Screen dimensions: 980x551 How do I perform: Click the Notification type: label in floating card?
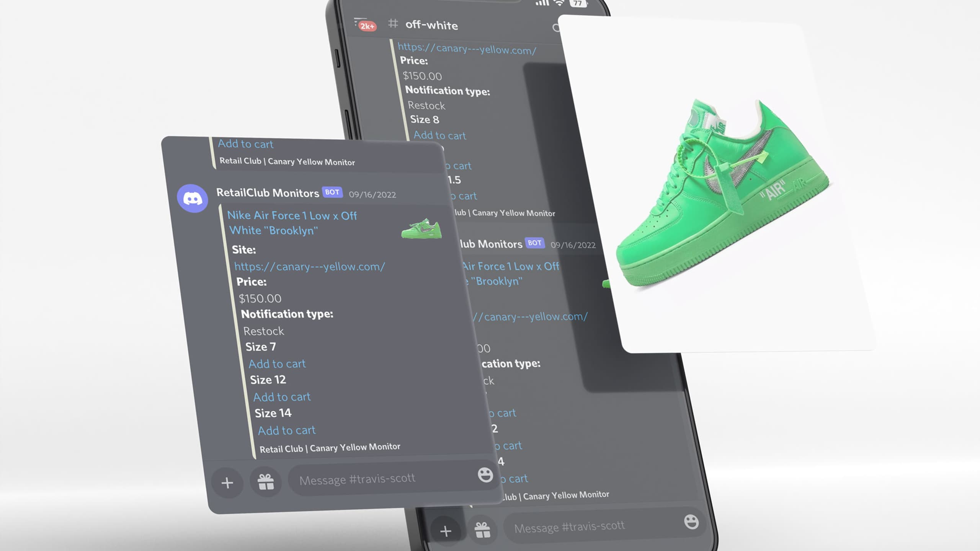click(287, 314)
